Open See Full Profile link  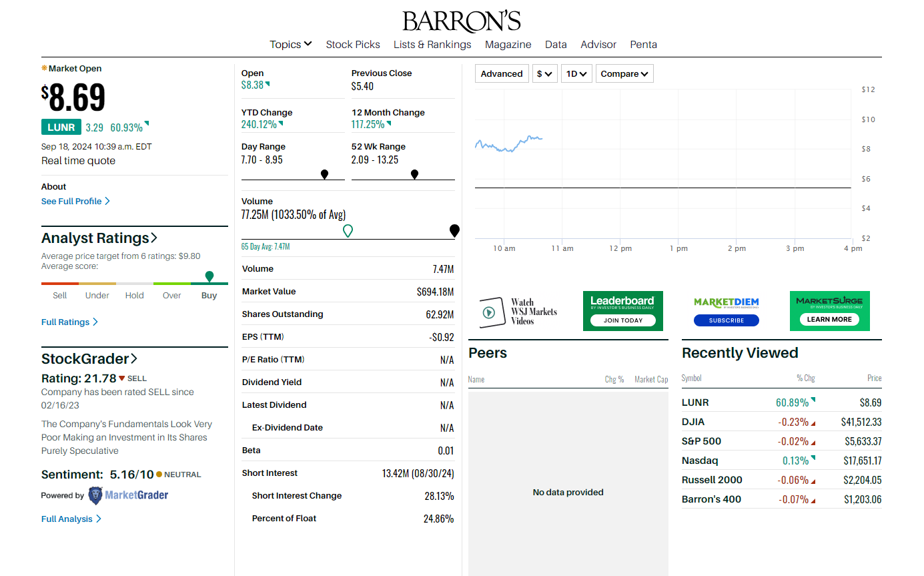click(x=75, y=201)
